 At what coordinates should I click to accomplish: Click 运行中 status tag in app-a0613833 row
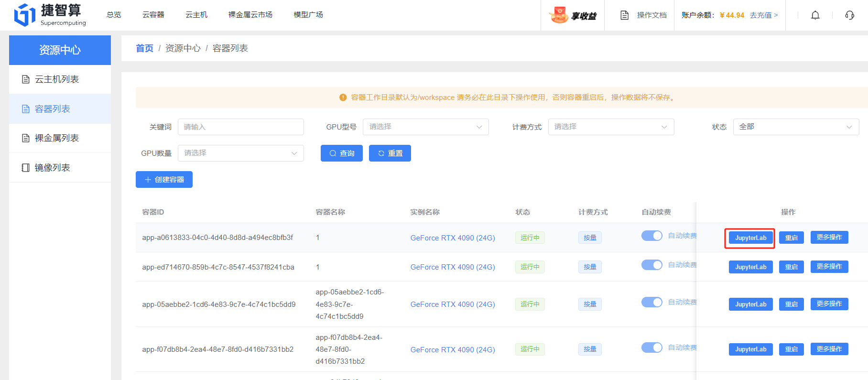pos(530,238)
